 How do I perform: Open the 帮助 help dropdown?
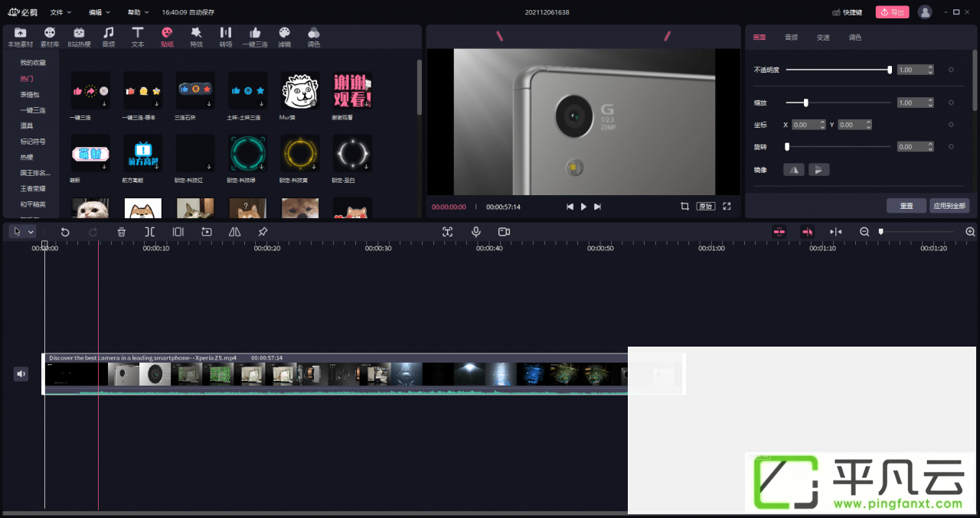pos(138,12)
